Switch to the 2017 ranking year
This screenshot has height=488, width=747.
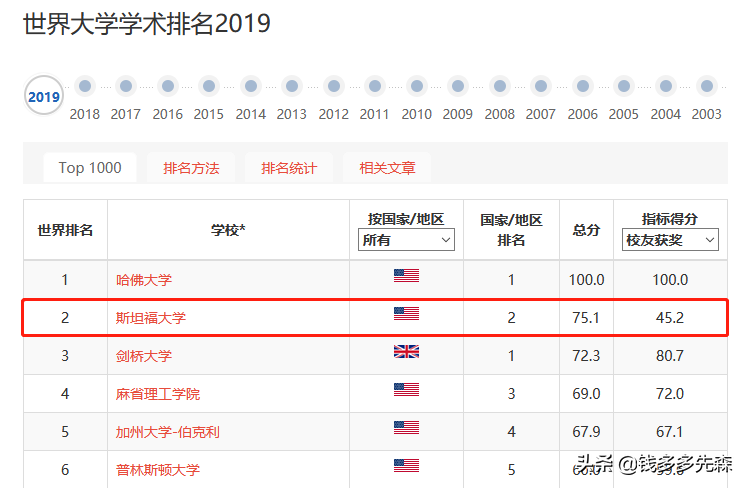tap(126, 86)
